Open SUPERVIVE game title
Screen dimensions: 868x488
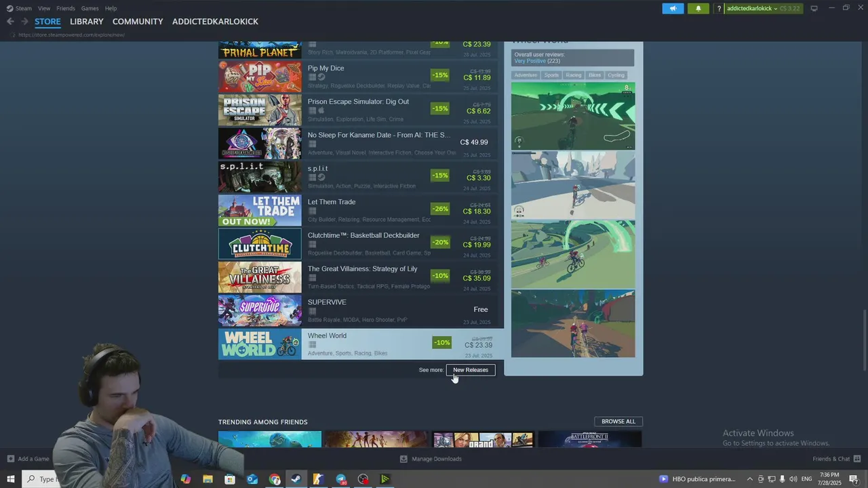(x=327, y=302)
